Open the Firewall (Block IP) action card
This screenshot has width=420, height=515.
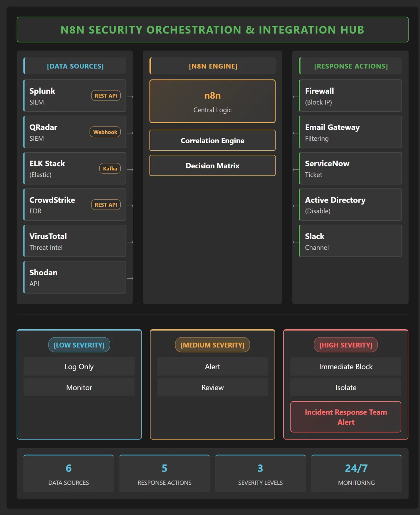point(351,96)
